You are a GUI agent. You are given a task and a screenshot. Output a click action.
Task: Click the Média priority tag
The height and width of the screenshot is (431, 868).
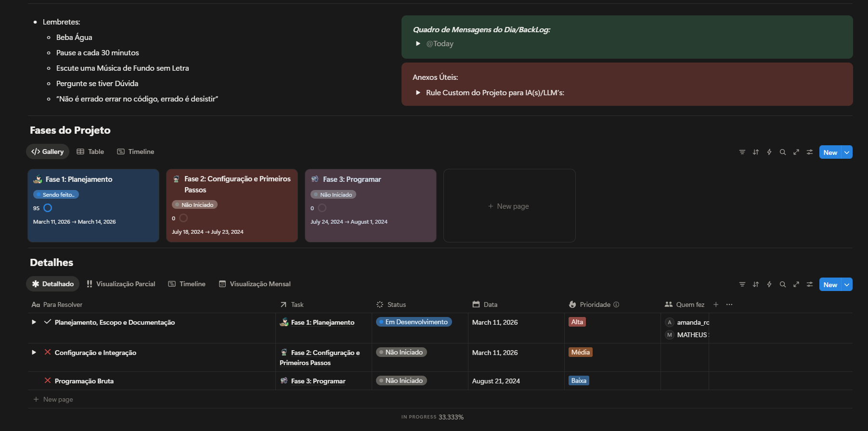(581, 352)
